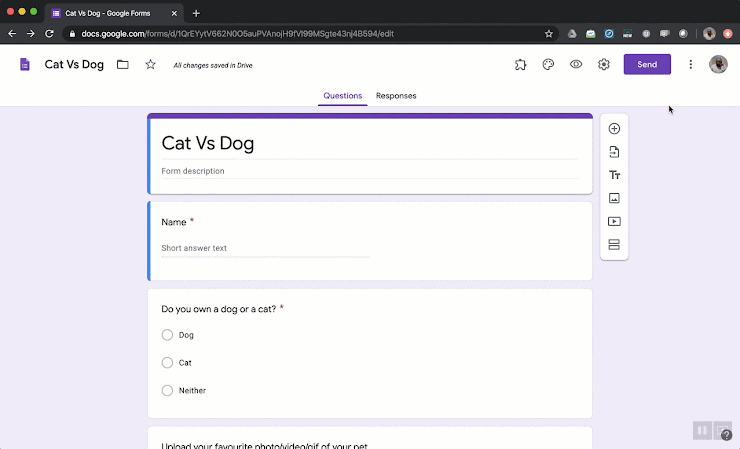Click the Add image icon
Screen dimensions: 740x449
click(x=614, y=198)
